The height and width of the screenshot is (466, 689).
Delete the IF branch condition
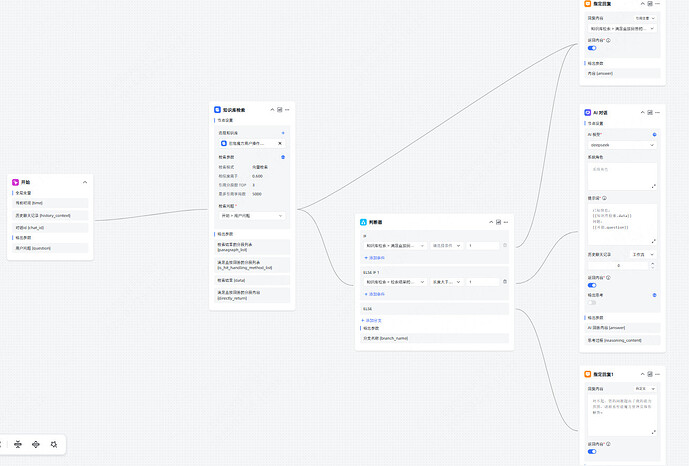pos(504,246)
